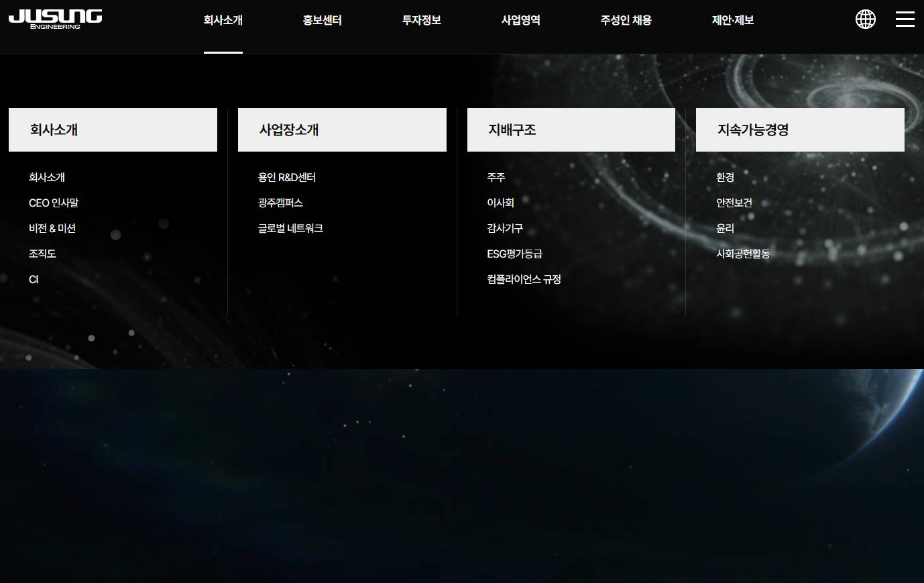Open the 주주 link
Screen dimensions: 924x583
coord(496,177)
